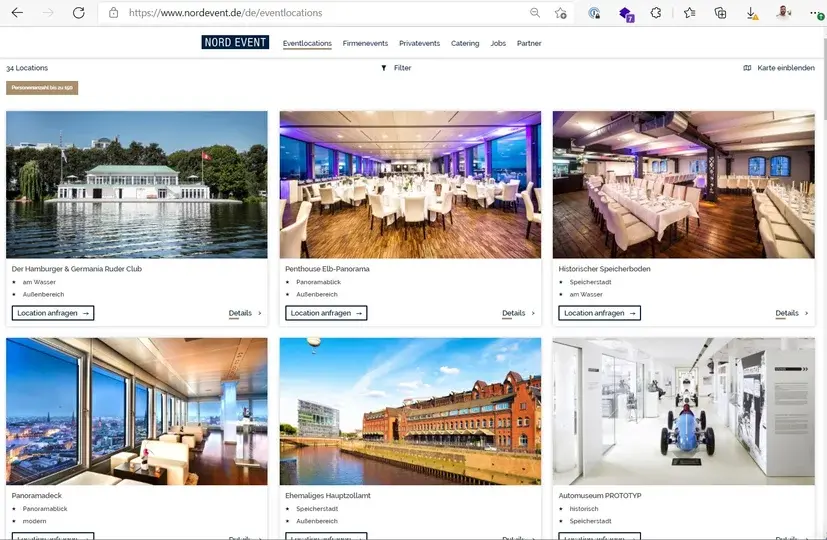Image resolution: width=827 pixels, height=540 pixels.
Task: Open Details for Hamburger & Germania Ruder Club
Action: (x=245, y=313)
